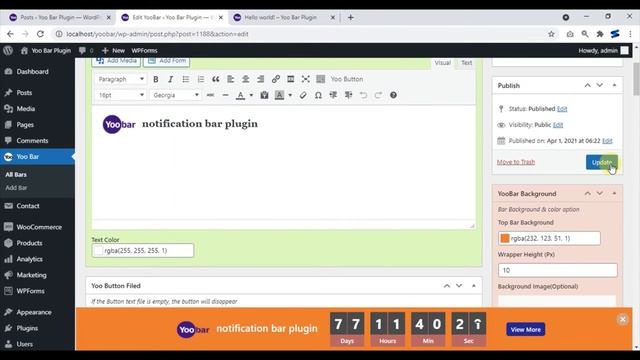Increase paragraph indent
The height and width of the screenshot is (360, 640).
(x=348, y=95)
